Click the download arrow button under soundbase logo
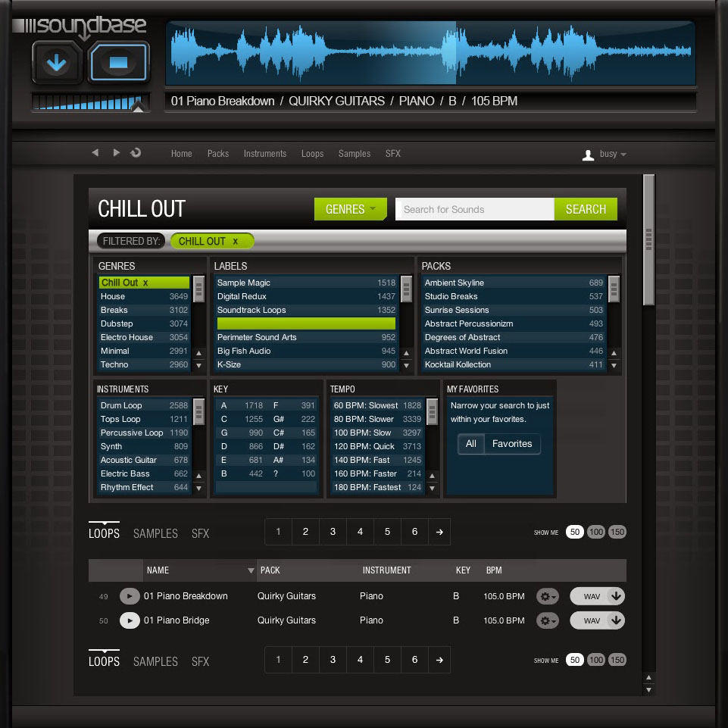This screenshot has width=728, height=728. pyautogui.click(x=57, y=63)
